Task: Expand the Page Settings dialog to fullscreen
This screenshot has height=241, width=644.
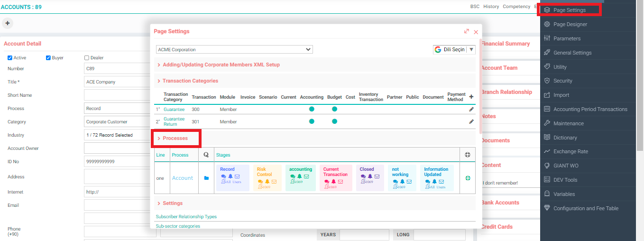Action: [x=467, y=31]
